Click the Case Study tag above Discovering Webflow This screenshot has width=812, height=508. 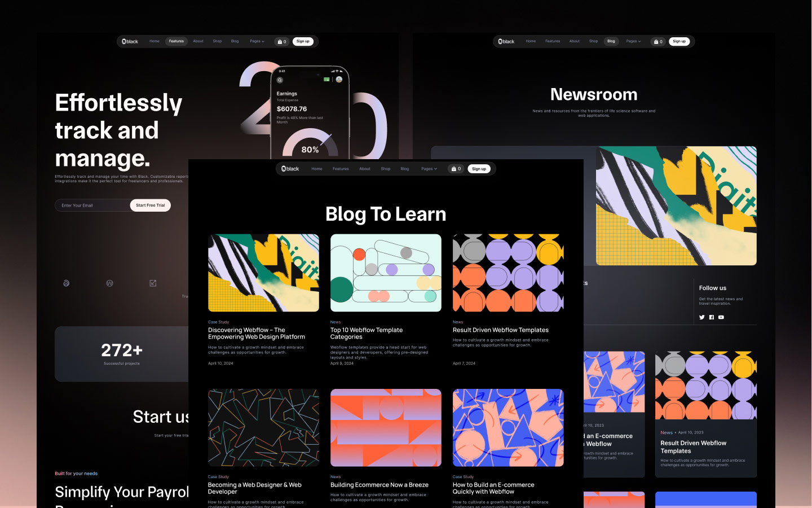(x=219, y=322)
